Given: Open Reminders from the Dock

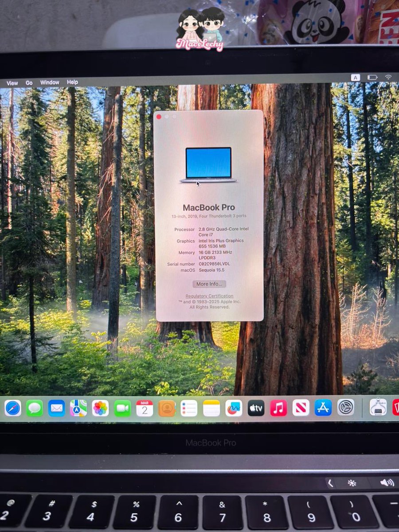Looking at the screenshot, I should click(x=189, y=408).
